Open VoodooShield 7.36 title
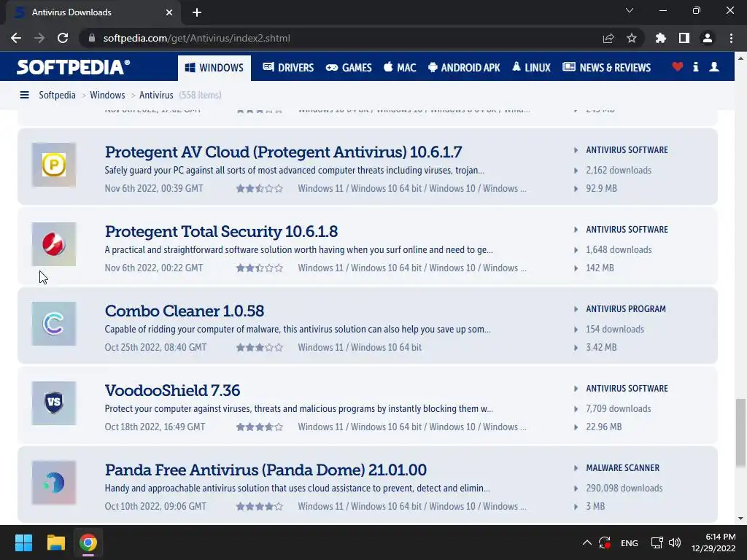The height and width of the screenshot is (560, 747). [172, 391]
